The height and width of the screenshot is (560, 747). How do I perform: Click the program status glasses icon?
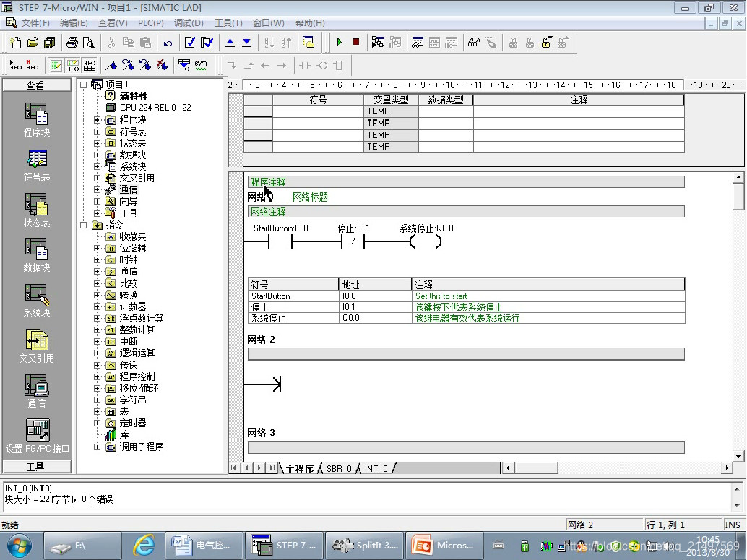pos(473,43)
